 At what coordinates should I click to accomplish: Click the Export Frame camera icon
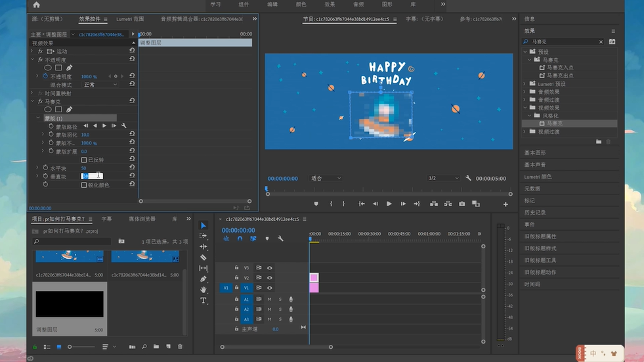(462, 204)
